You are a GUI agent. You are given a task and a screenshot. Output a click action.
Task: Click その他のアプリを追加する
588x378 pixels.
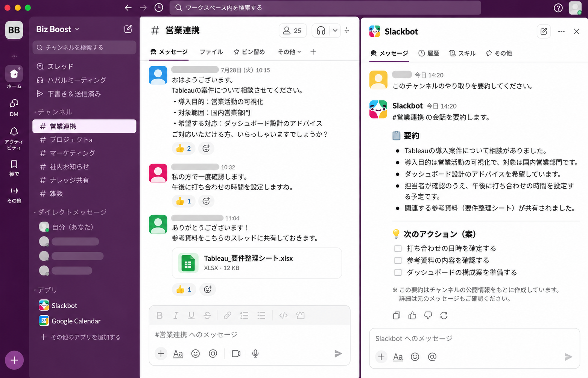(81, 337)
